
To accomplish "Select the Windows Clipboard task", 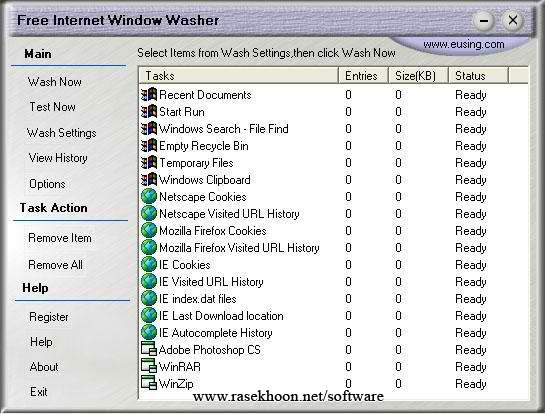I will point(204,180).
